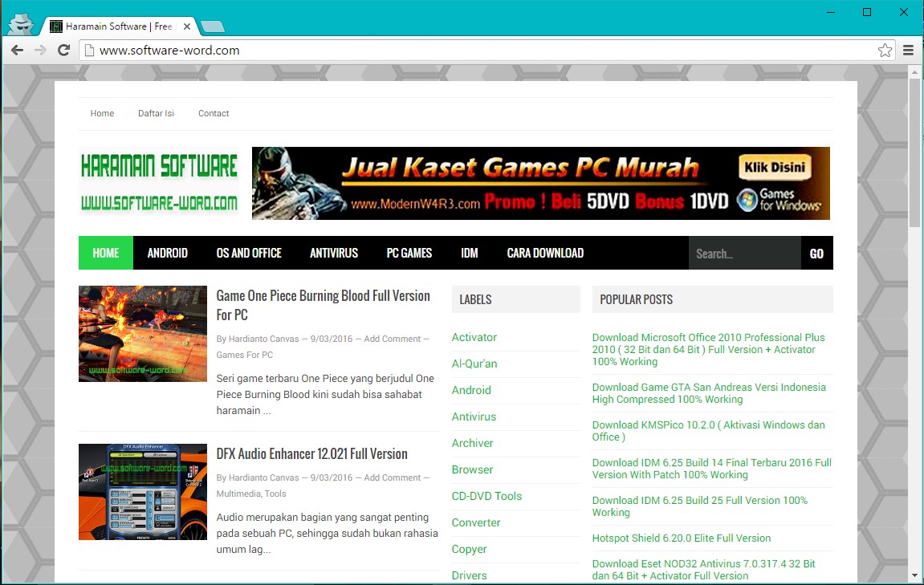This screenshot has height=585, width=924.
Task: Open the Daftar Isi page
Action: point(157,113)
